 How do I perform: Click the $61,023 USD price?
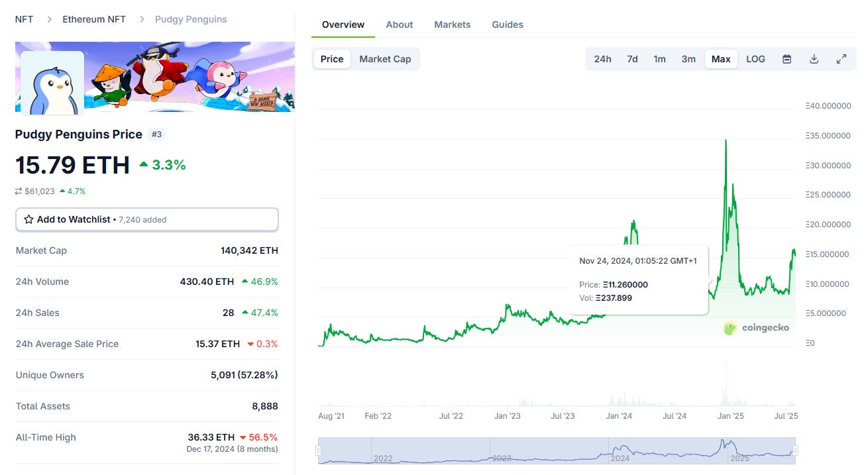pyautogui.click(x=40, y=191)
